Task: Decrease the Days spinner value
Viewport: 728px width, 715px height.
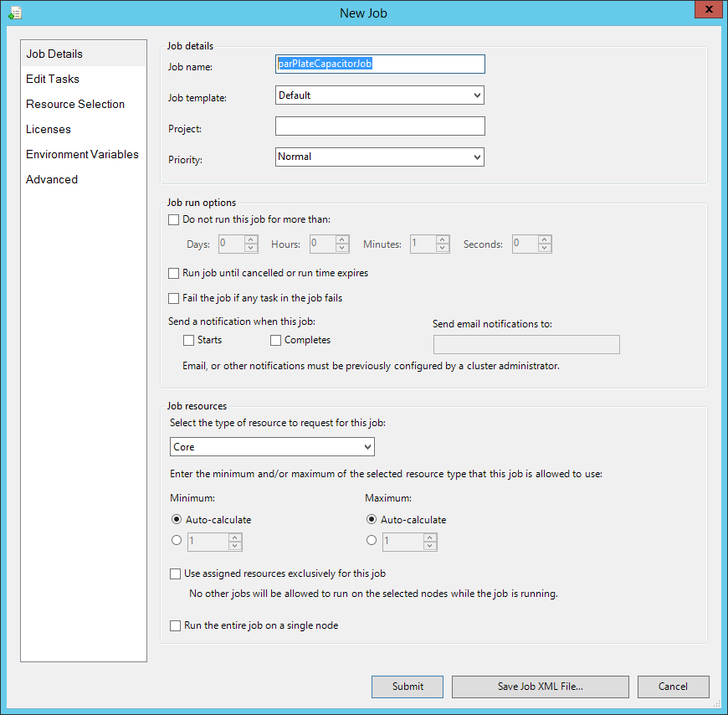Action: click(x=251, y=248)
